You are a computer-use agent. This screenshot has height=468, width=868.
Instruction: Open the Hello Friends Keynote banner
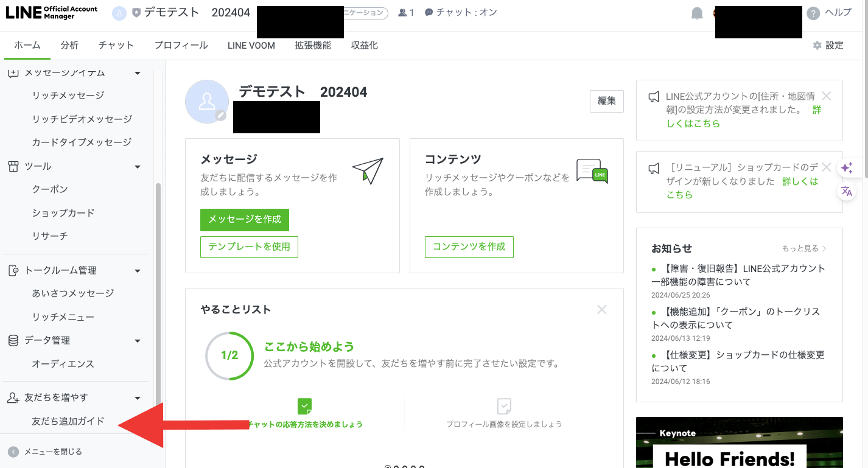[739, 442]
